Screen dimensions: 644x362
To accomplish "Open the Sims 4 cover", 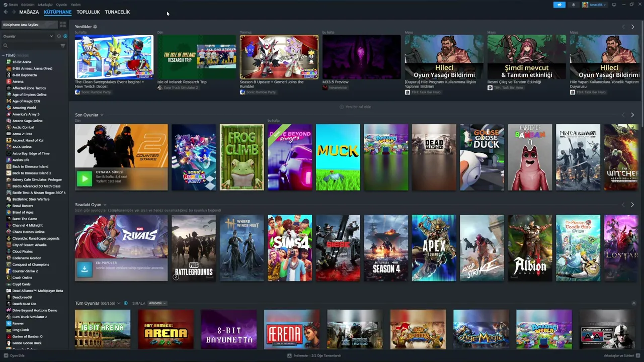I will pyautogui.click(x=290, y=248).
